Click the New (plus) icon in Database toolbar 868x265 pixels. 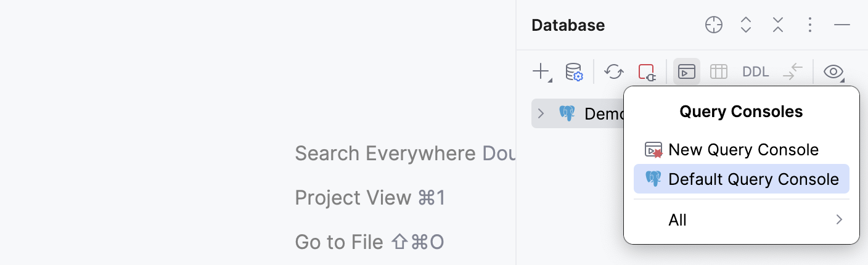click(x=541, y=71)
